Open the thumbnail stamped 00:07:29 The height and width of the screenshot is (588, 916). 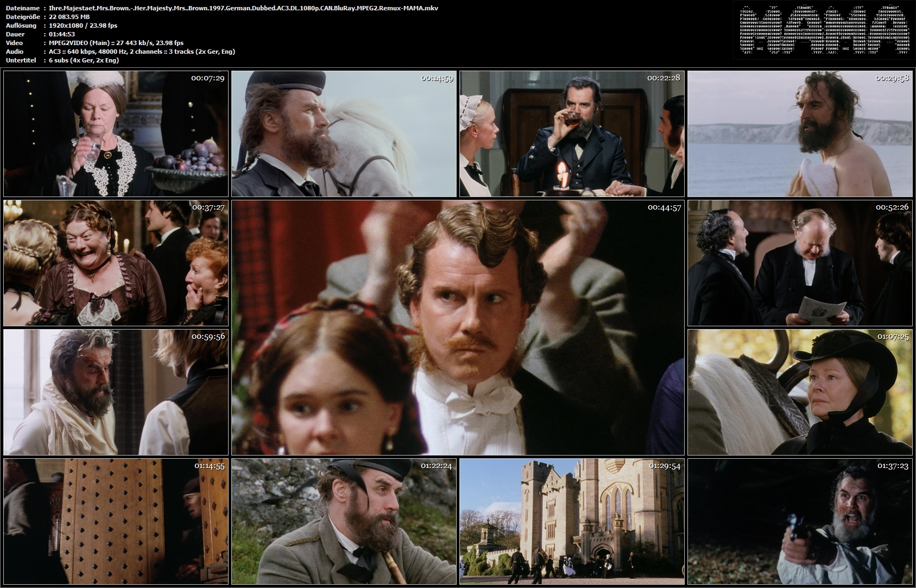pyautogui.click(x=116, y=134)
